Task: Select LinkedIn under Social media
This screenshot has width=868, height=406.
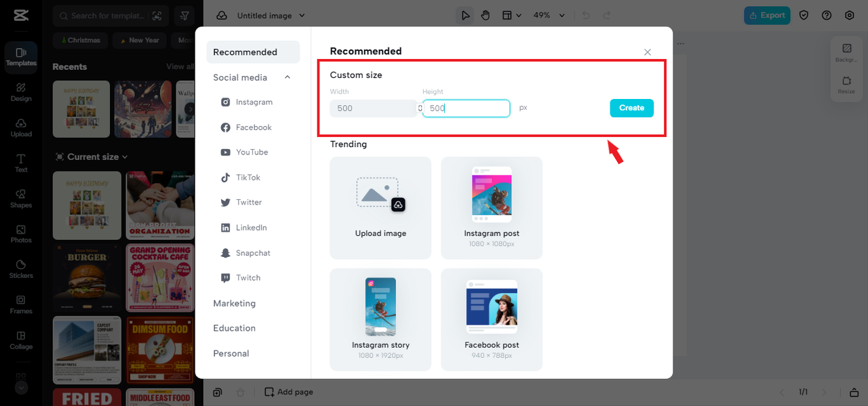Action: pyautogui.click(x=244, y=228)
